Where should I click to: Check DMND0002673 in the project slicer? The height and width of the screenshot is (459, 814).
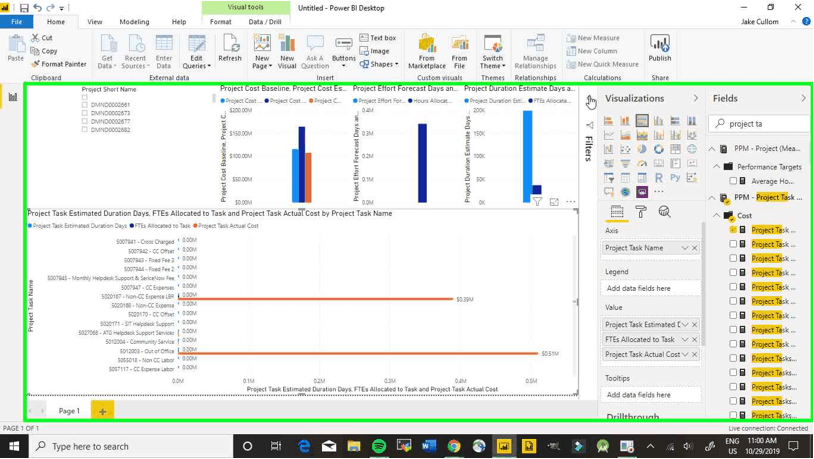(x=85, y=113)
